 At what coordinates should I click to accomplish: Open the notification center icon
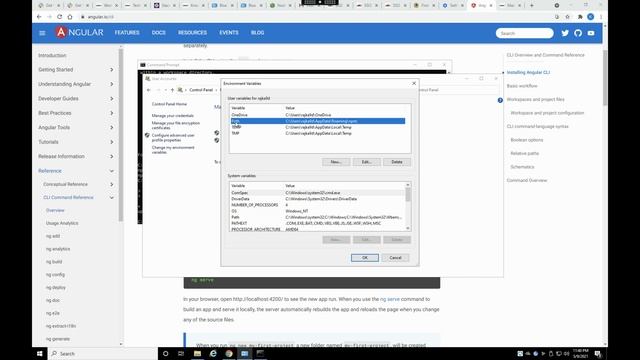pos(598,353)
